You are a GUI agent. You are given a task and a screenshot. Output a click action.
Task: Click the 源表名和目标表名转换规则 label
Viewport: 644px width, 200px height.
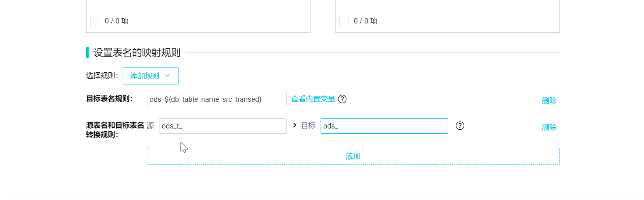(x=115, y=130)
